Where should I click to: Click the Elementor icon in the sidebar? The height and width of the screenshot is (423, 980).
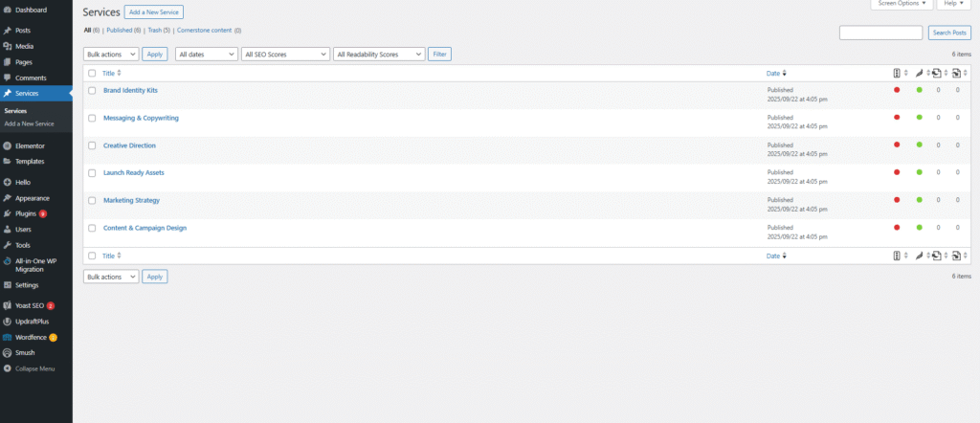[x=8, y=145]
